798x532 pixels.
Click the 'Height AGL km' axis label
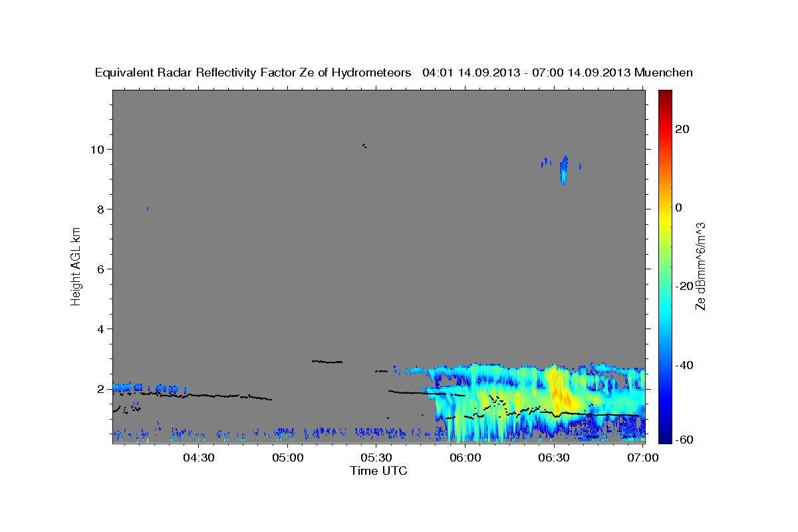pos(76,266)
